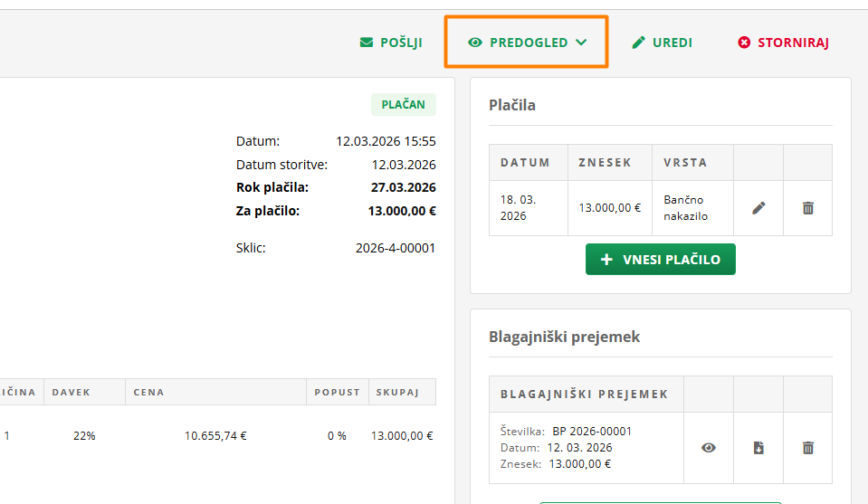The image size is (868, 504).
Task: Expand the chevron next to Predogled
Action: [x=581, y=43]
